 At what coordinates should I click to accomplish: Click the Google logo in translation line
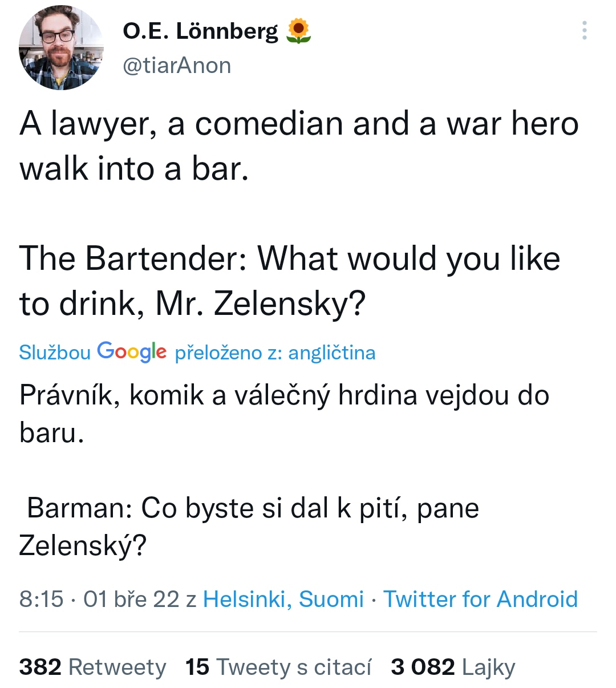coord(132,351)
